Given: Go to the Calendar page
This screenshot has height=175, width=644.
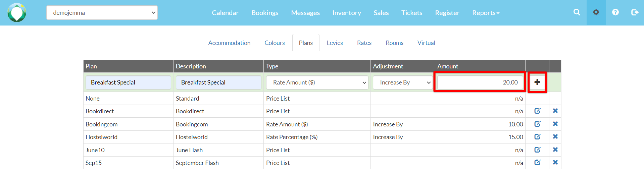Looking at the screenshot, I should (x=225, y=13).
